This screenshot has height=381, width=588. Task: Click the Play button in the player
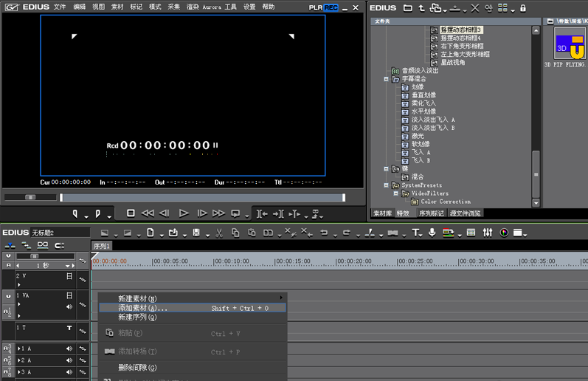pos(184,213)
